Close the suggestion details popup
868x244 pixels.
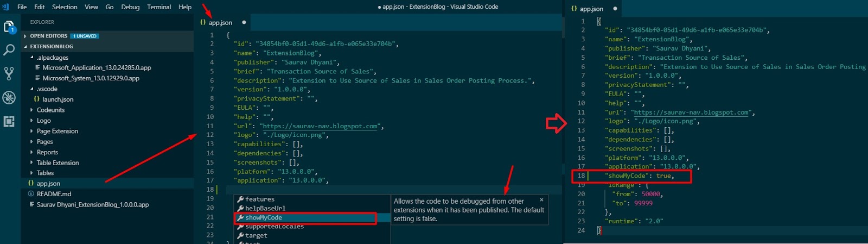[x=541, y=199]
